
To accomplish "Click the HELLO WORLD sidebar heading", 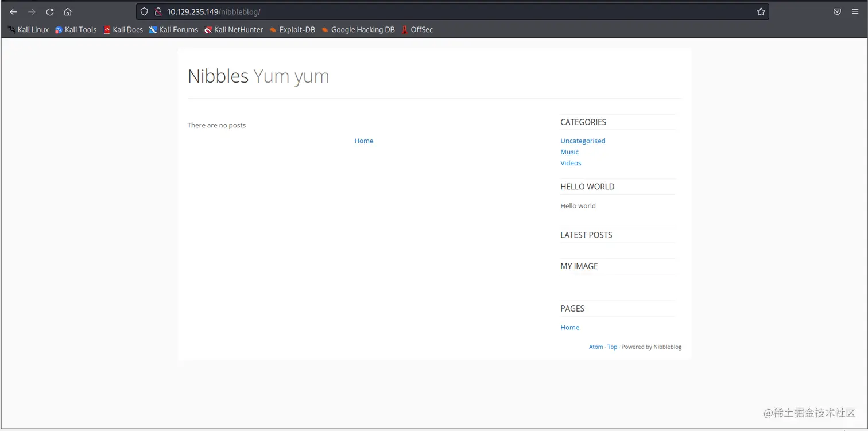I will tap(587, 187).
